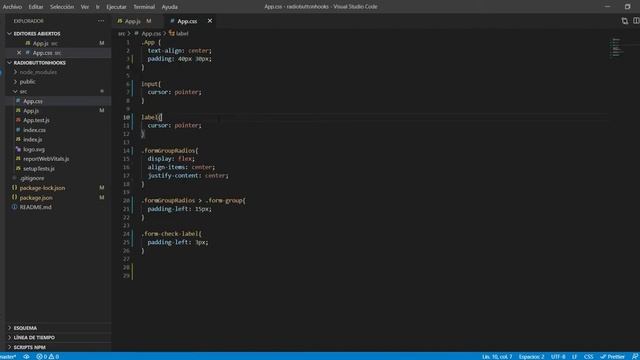Open the feedback icon in status bar
The height and width of the screenshot is (360, 640).
coord(635,356)
